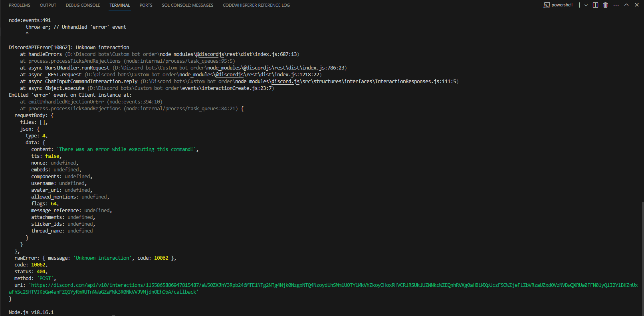Click the 'allowed_mentions: undefined,' line
The width and height of the screenshot is (644, 316).
(70, 197)
